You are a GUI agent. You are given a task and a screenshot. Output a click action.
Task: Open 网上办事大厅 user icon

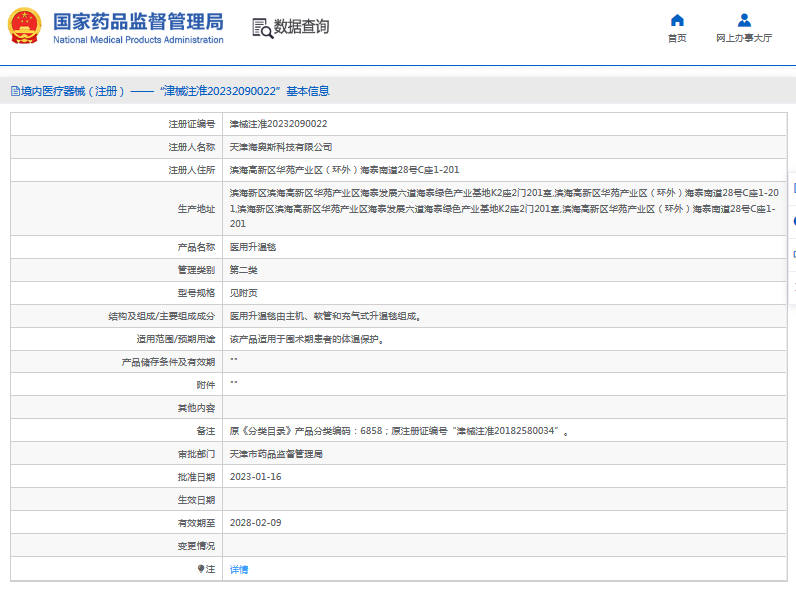point(744,20)
